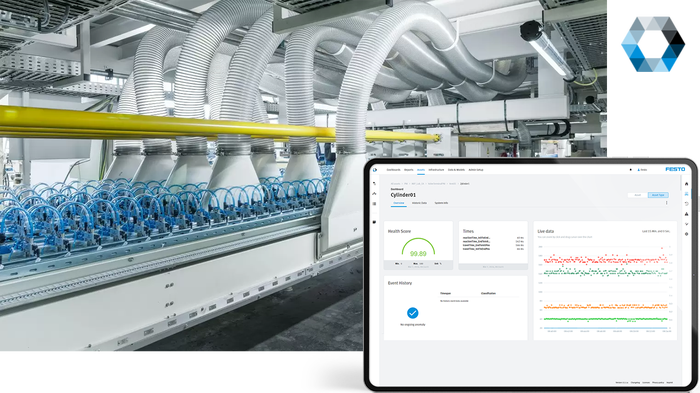This screenshot has height=393, width=700.
Task: Open the Infrastructure menu
Action: [436, 170]
